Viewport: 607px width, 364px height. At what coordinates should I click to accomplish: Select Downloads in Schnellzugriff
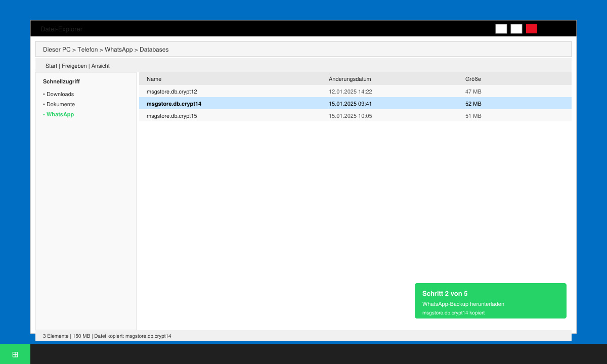coord(59,94)
